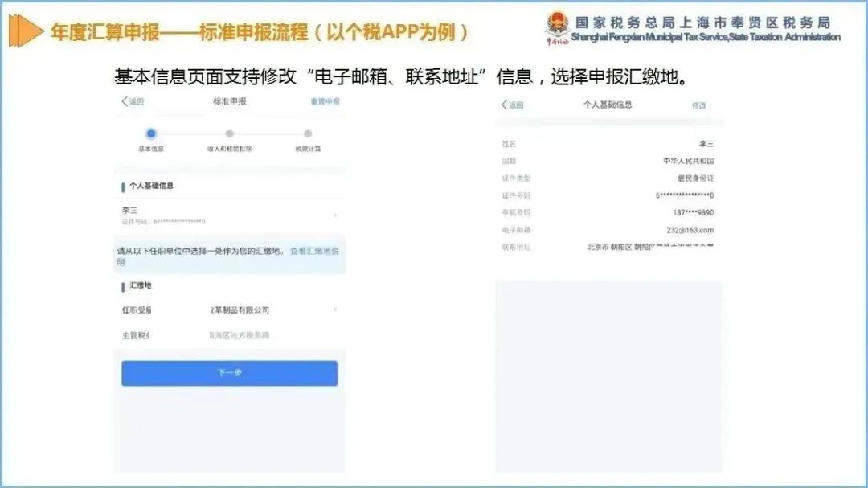Expand the 任职受雇单位 row chevron
Image resolution: width=868 pixels, height=488 pixels.
[x=335, y=310]
